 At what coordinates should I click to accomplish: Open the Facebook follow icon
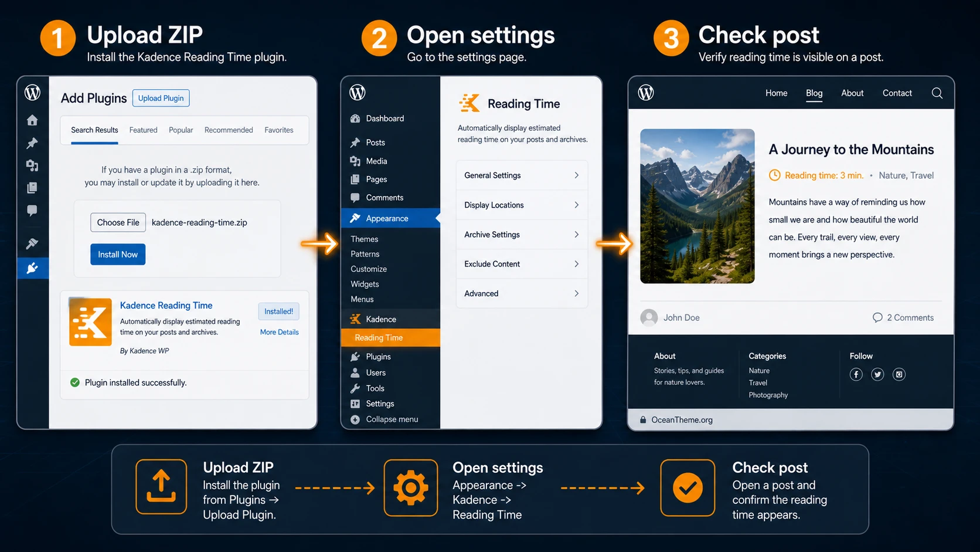coord(856,374)
